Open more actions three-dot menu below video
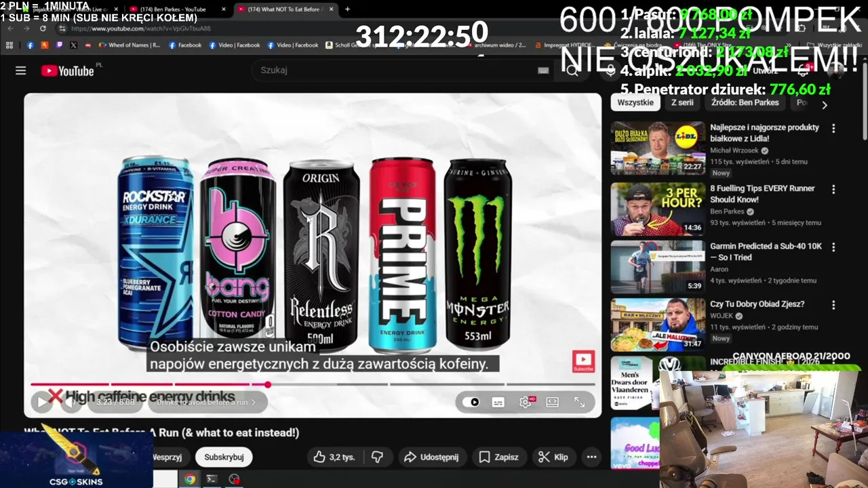The height and width of the screenshot is (488, 868). (x=591, y=457)
